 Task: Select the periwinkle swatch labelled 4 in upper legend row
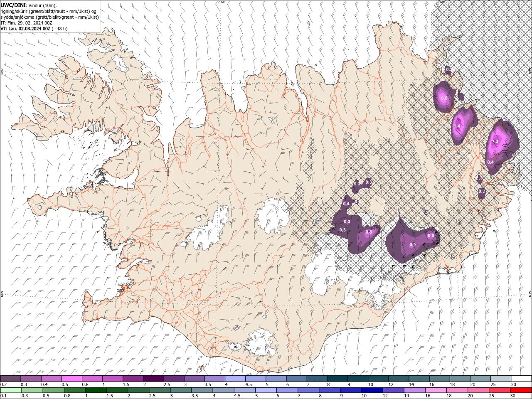tap(235, 379)
